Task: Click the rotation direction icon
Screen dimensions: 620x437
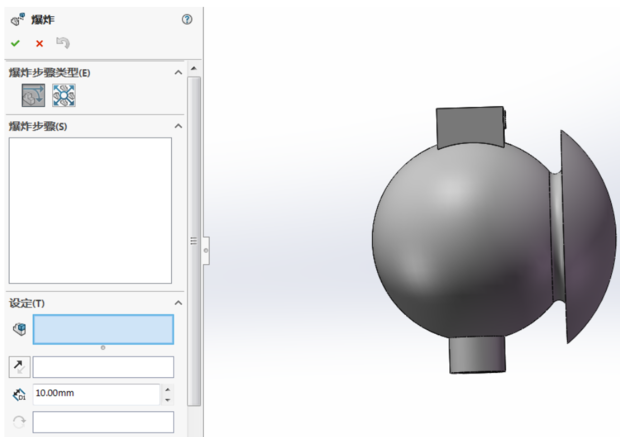Action: tap(19, 422)
